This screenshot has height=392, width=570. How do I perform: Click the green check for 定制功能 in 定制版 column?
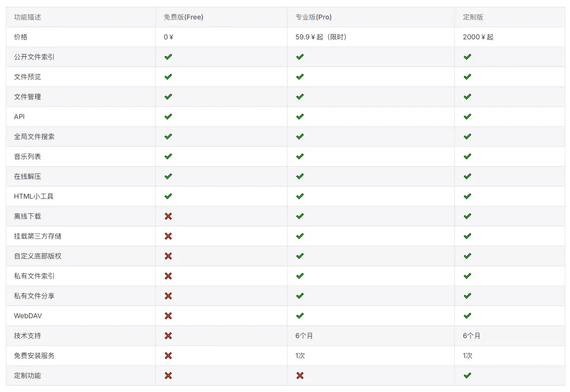[x=467, y=375]
